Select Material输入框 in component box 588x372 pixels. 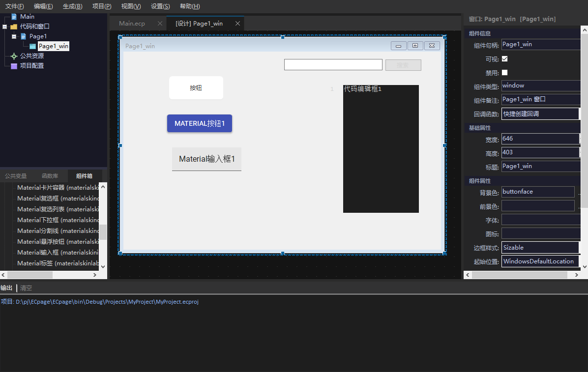[58, 253]
